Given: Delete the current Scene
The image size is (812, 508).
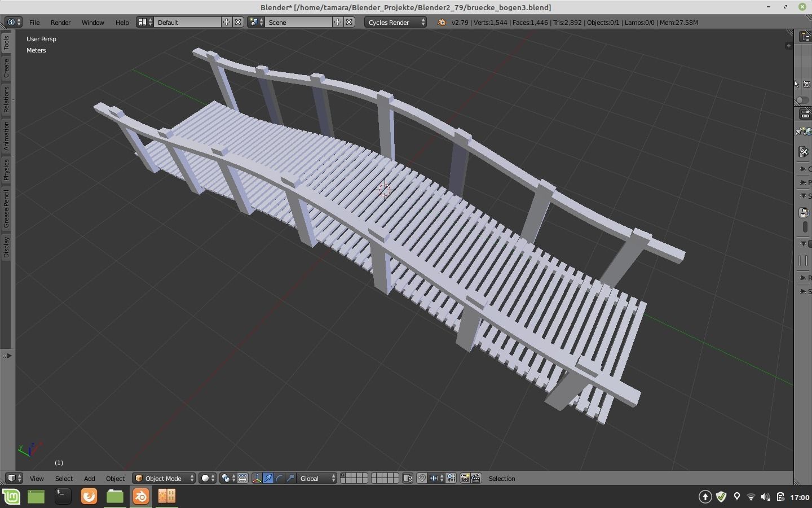Looking at the screenshot, I should tap(349, 22).
